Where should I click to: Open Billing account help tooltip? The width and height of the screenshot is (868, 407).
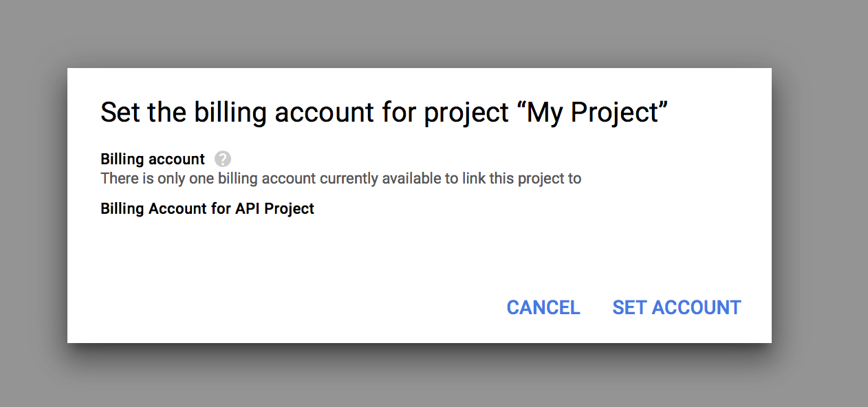pyautogui.click(x=223, y=159)
